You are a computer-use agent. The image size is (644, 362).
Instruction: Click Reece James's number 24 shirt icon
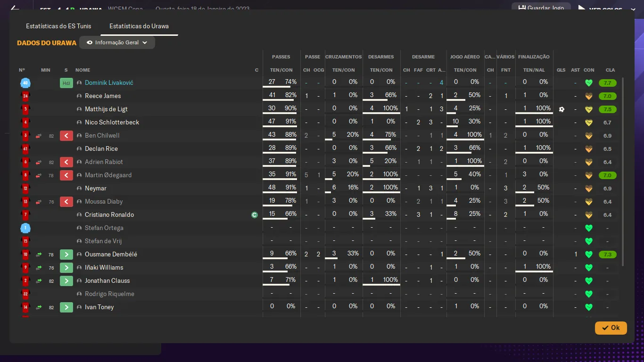click(x=25, y=96)
